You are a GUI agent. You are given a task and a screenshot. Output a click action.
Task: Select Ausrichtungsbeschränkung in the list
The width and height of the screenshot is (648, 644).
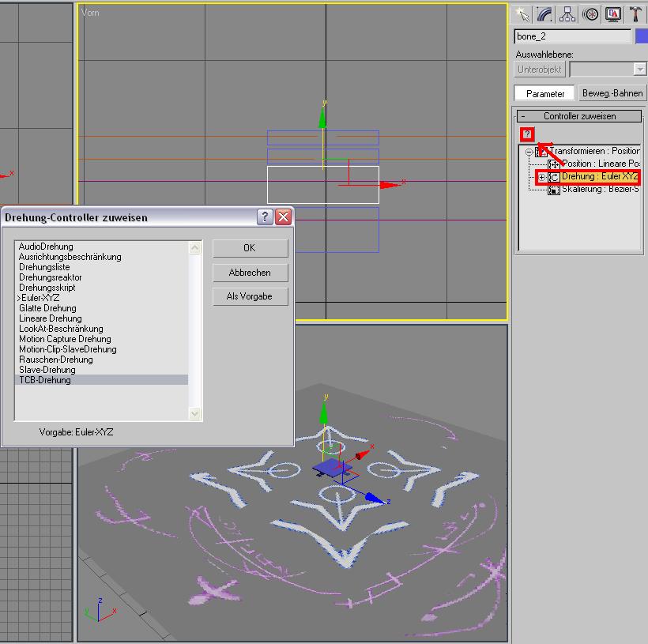click(x=70, y=257)
